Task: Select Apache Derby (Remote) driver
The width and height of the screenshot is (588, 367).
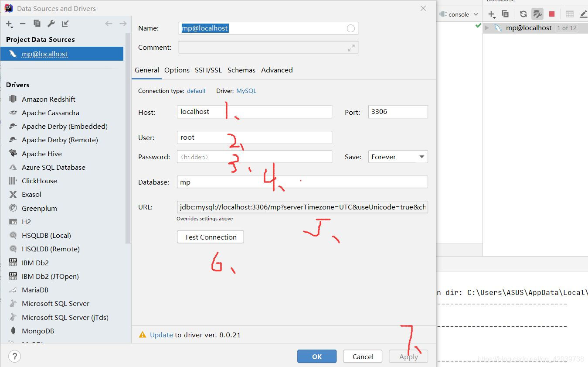Action: 60,140
